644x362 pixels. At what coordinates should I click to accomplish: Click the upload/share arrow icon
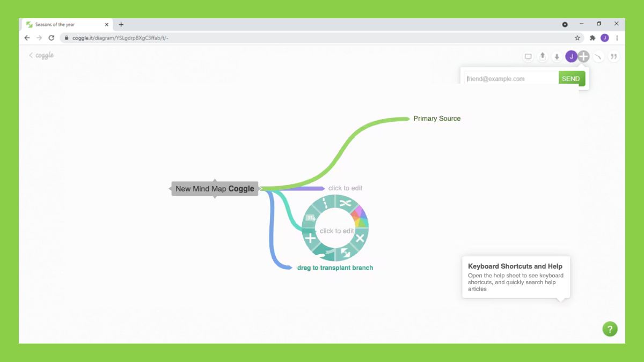tap(543, 56)
